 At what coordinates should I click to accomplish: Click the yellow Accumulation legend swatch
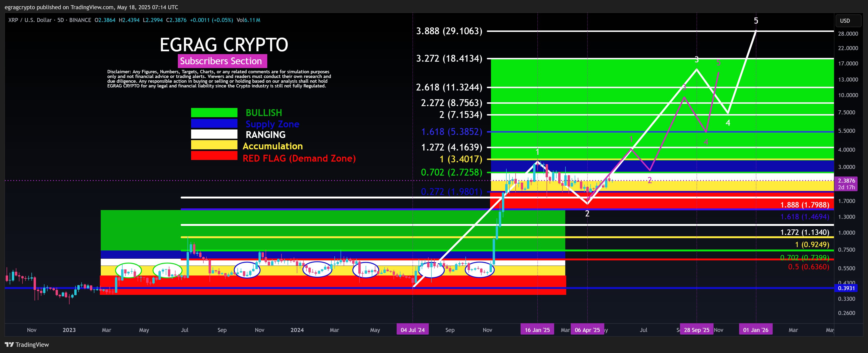(x=214, y=145)
